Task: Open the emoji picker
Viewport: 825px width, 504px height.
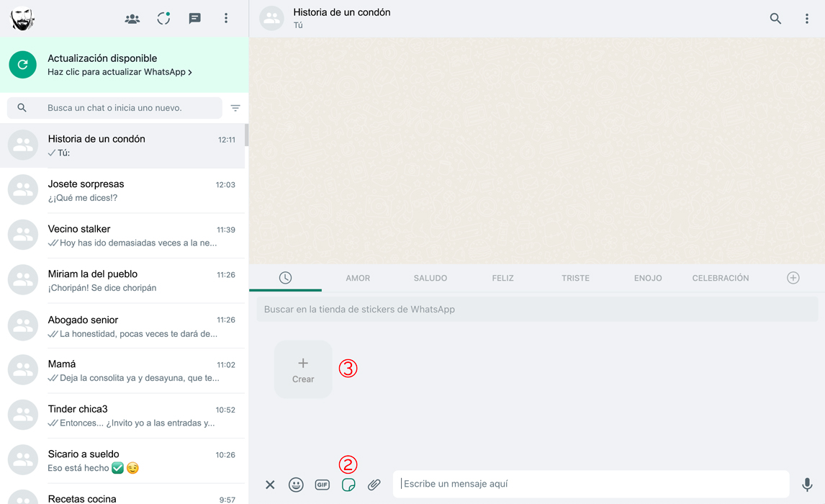Action: tap(296, 485)
